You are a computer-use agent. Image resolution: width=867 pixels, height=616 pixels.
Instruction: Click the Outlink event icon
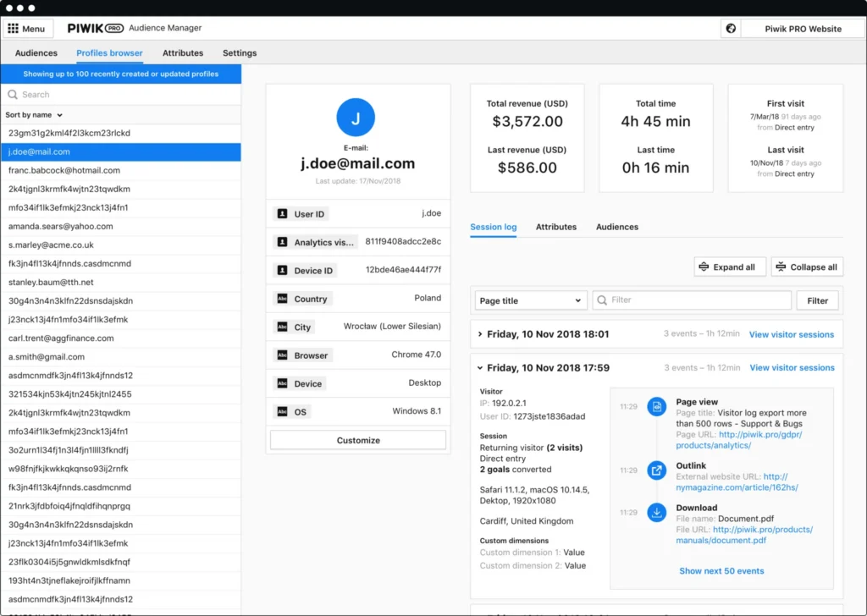click(x=657, y=470)
